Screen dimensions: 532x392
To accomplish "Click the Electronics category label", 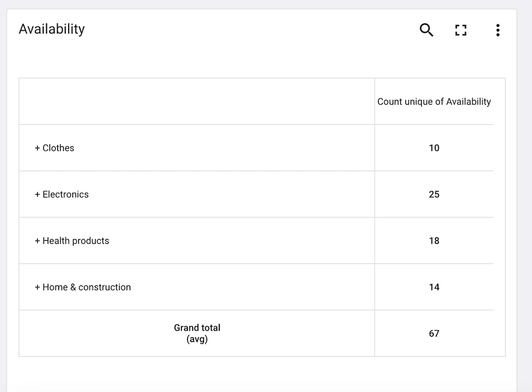I will [65, 195].
